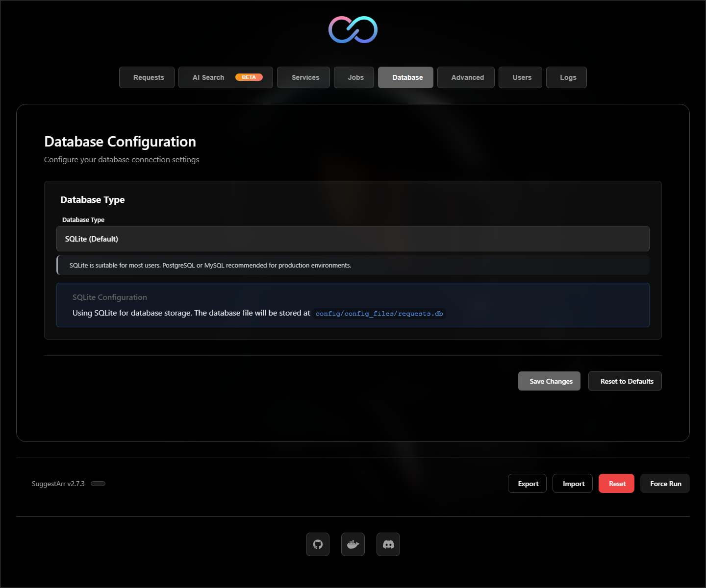Go to the Jobs tab
The image size is (706, 588).
[354, 77]
